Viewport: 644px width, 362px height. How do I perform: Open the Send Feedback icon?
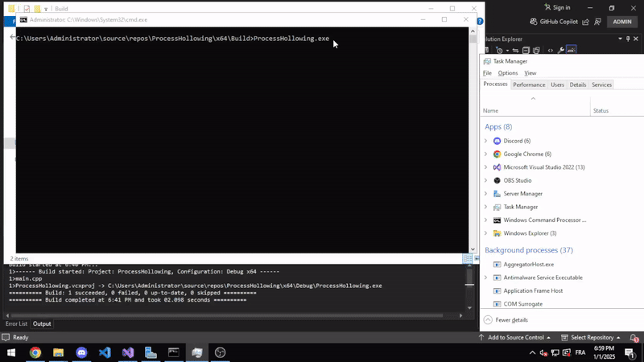coord(598,22)
